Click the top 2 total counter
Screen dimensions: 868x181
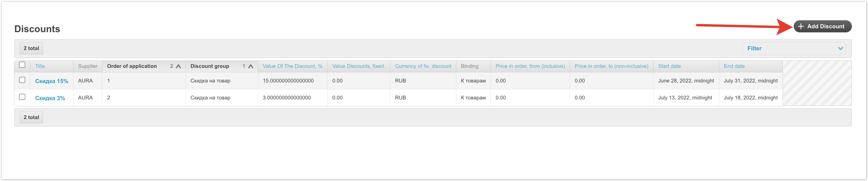[x=31, y=48]
